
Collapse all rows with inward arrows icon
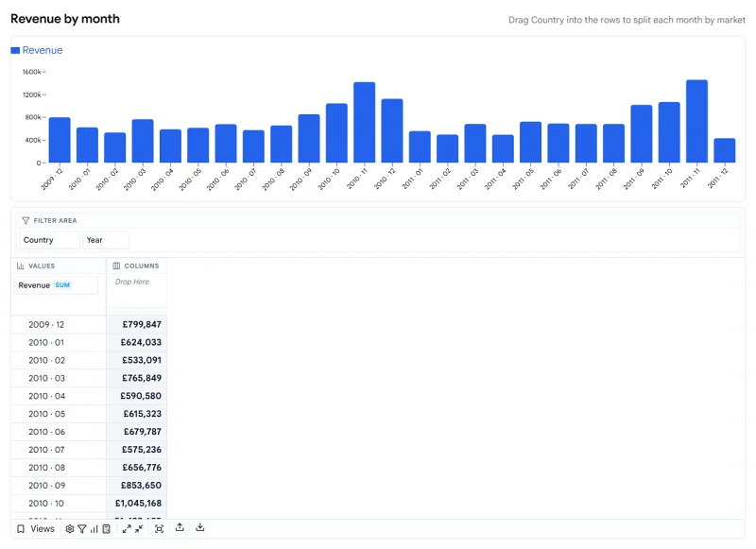click(139, 529)
